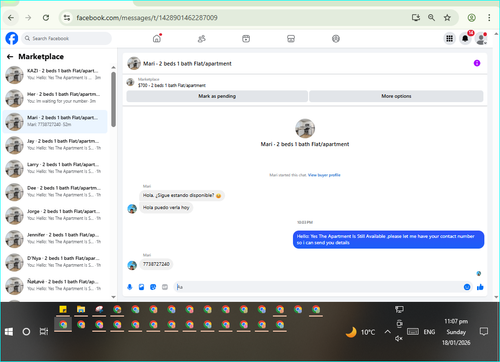Choose a sticker icon

[x=153, y=287]
